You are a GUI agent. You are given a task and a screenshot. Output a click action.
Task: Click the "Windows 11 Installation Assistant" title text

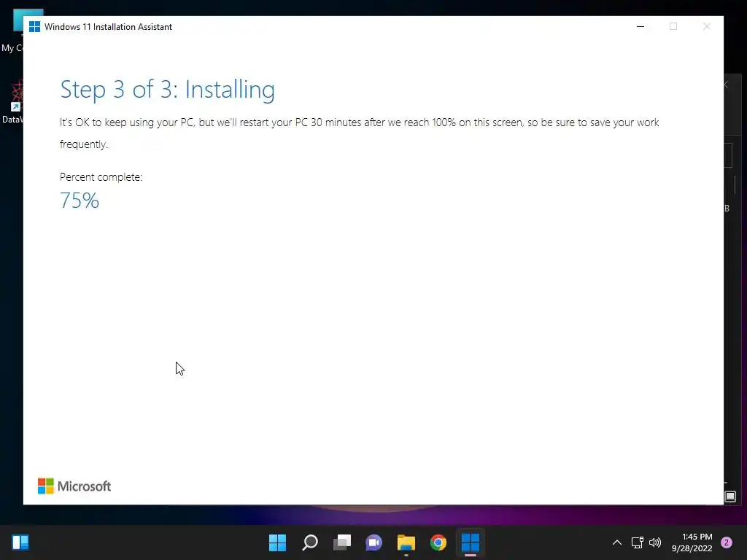coord(108,27)
